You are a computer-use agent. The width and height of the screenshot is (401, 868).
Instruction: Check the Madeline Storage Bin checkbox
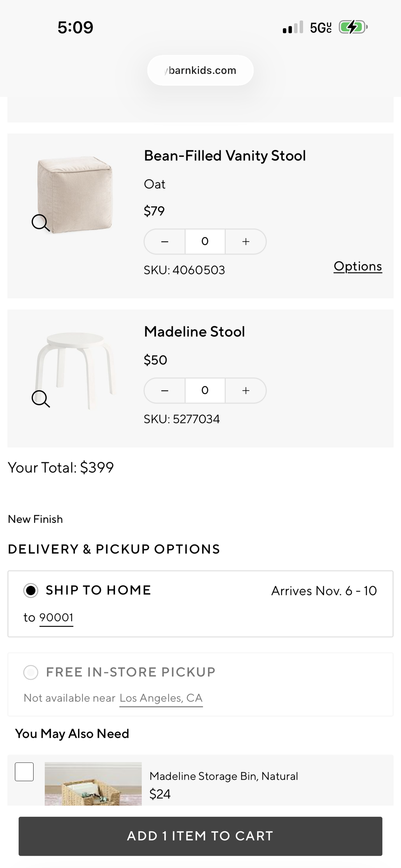24,771
